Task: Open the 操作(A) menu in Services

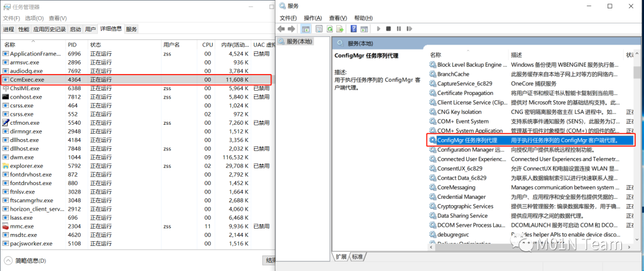Action: [x=313, y=18]
